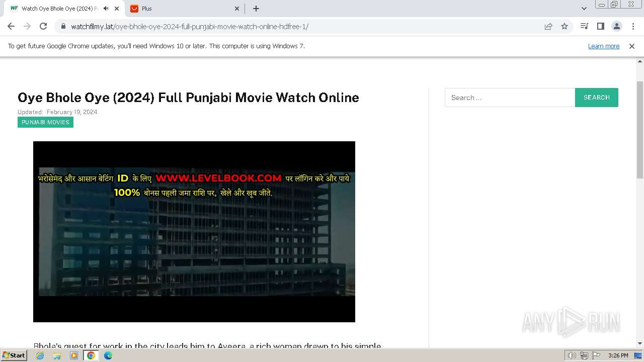Open the PUNJABI MOVIES category tag
644x362 pixels.
(x=45, y=122)
